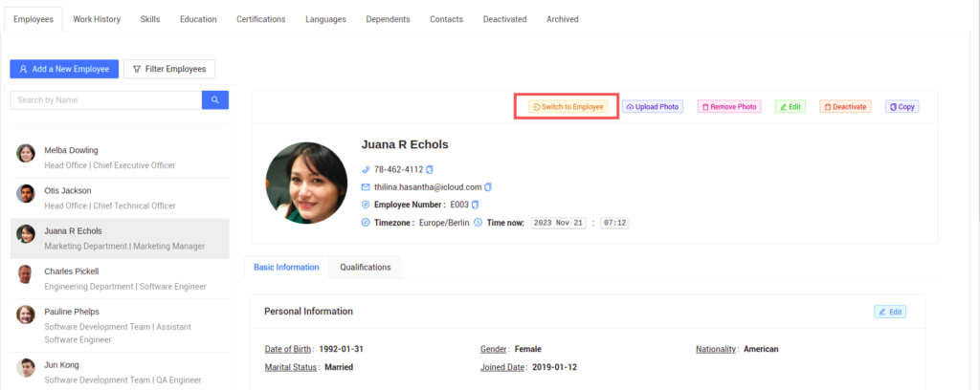Click the Search by Name field
The image size is (980, 390).
click(x=106, y=99)
